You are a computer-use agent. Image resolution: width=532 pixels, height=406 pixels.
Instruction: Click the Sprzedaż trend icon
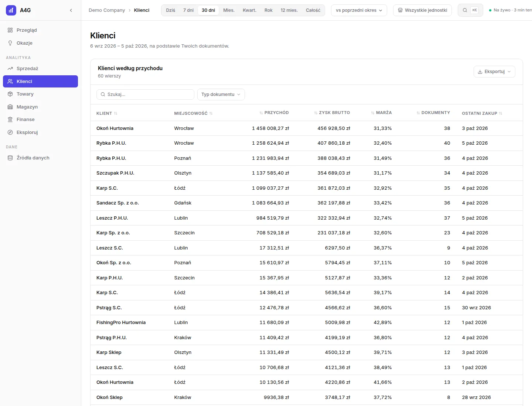(x=10, y=69)
